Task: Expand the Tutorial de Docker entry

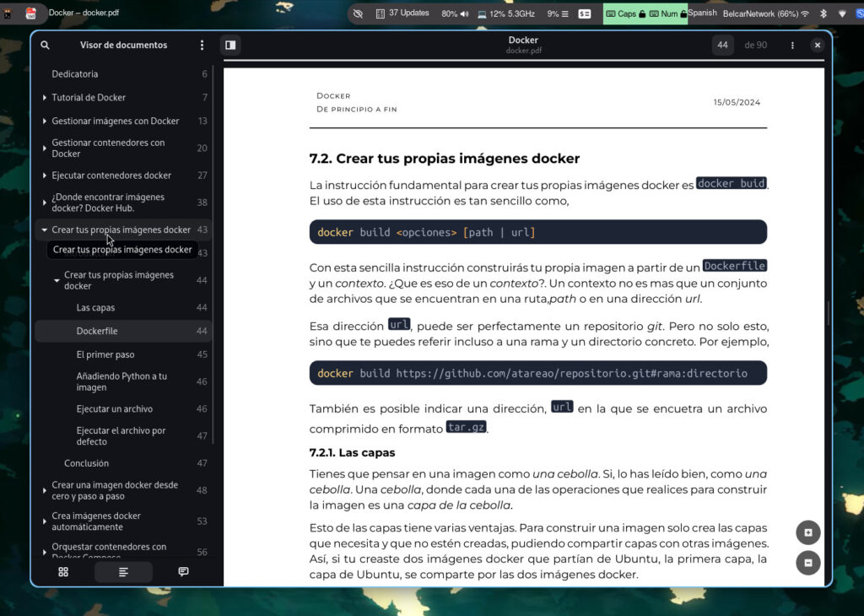Action: (x=45, y=98)
